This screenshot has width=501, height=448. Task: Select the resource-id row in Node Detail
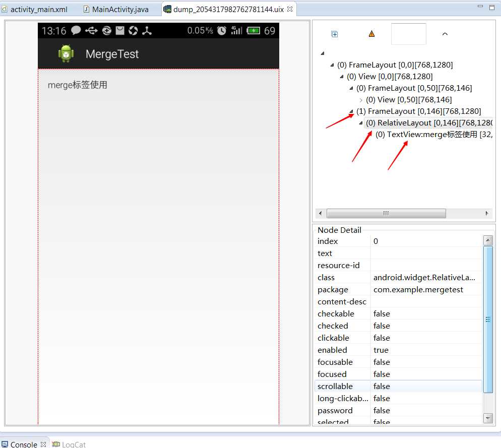pos(399,265)
